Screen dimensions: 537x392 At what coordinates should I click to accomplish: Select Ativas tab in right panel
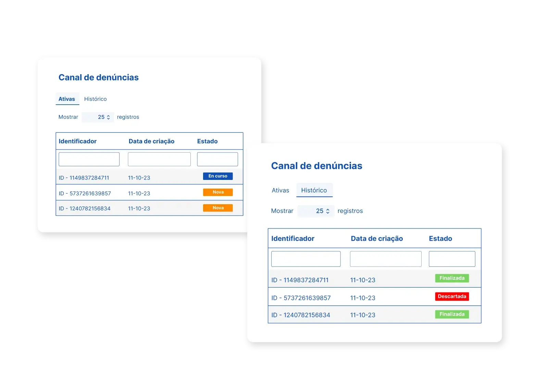(280, 191)
